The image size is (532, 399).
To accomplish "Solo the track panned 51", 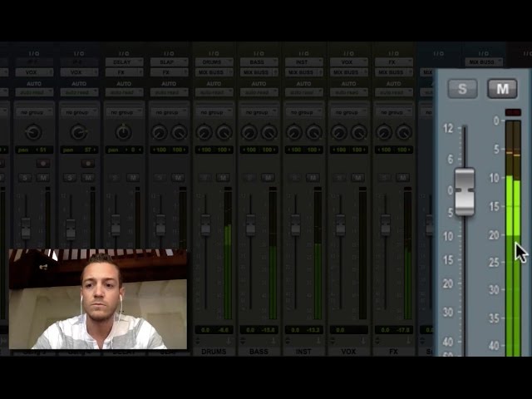I will [25, 177].
